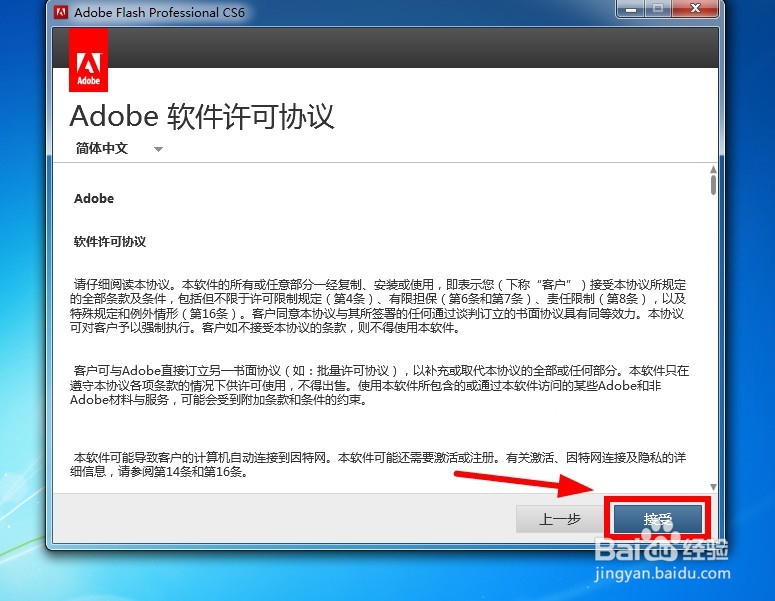
Task: Go back with the 上一步 button
Action: click(x=559, y=519)
